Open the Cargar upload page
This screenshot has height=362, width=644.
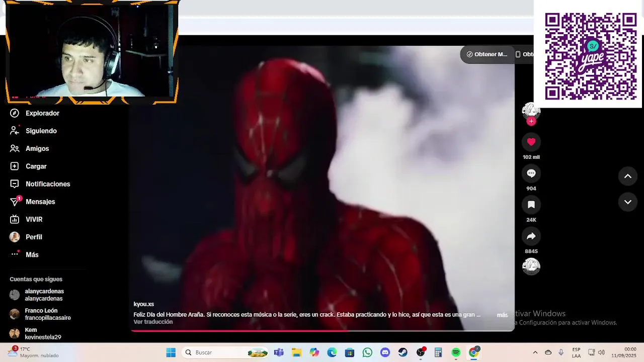tap(29, 166)
